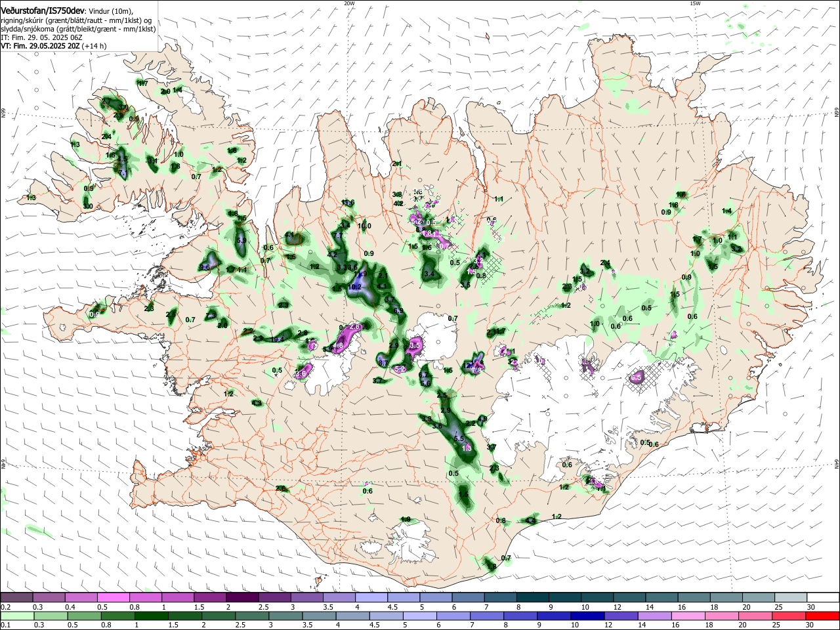Viewport: 840px width, 630px height.
Task: Click bottom legend swatch between 3 and 3.5
Action: point(285,616)
